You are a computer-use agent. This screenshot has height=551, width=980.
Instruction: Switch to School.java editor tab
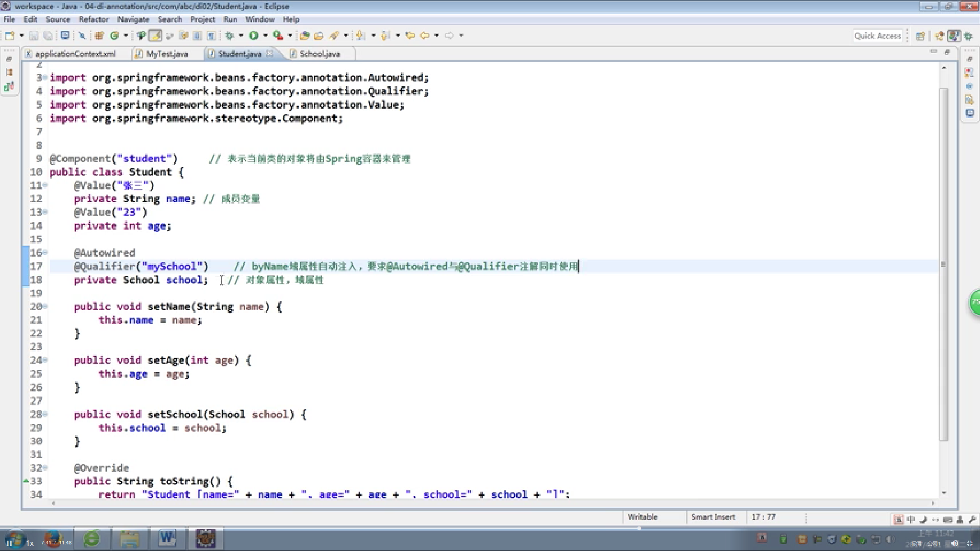[x=320, y=54]
